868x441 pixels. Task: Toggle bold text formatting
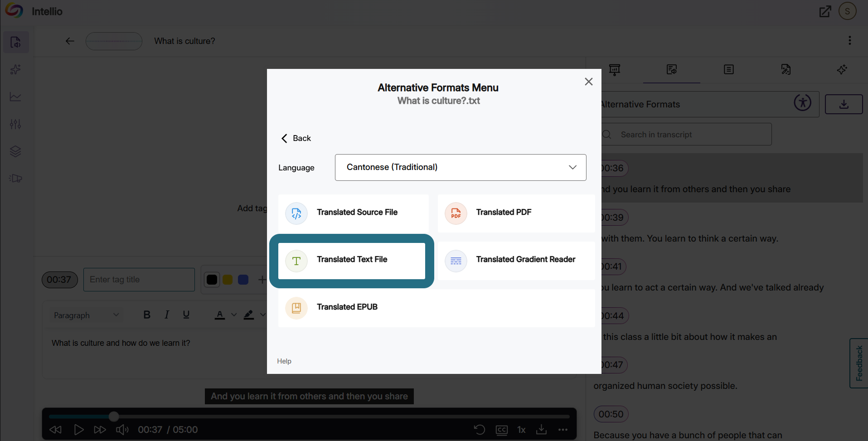147,315
